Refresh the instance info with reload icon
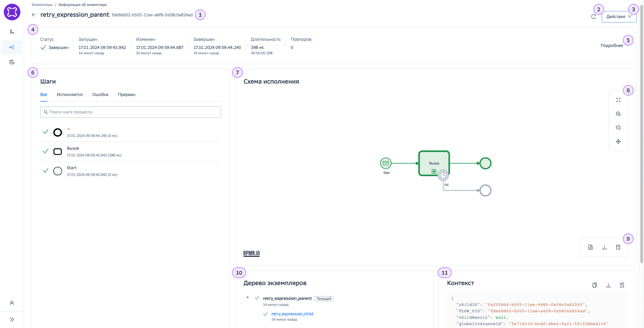This screenshot has height=328, width=644. pyautogui.click(x=593, y=17)
